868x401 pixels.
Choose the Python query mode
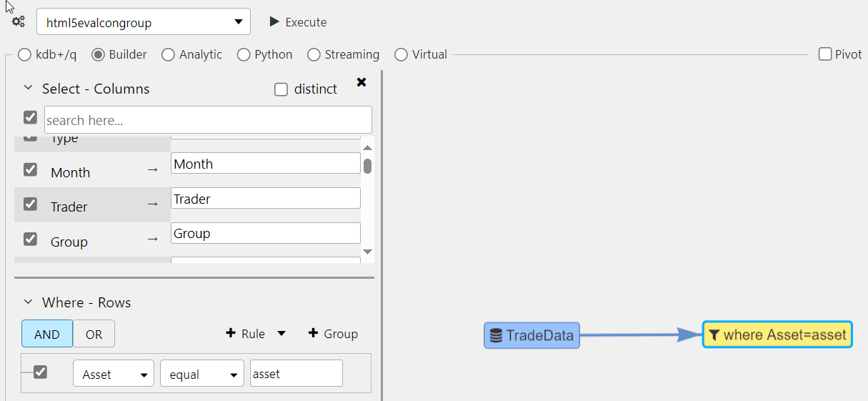click(244, 54)
